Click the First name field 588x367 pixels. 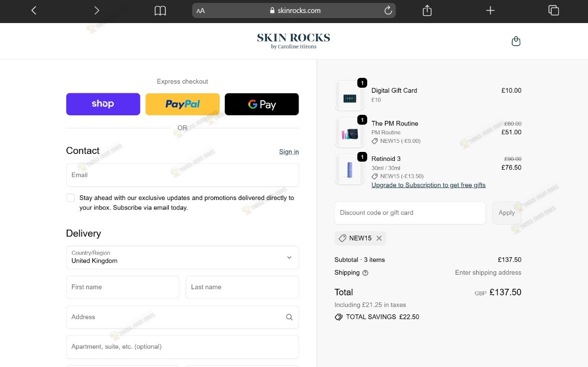(x=122, y=287)
